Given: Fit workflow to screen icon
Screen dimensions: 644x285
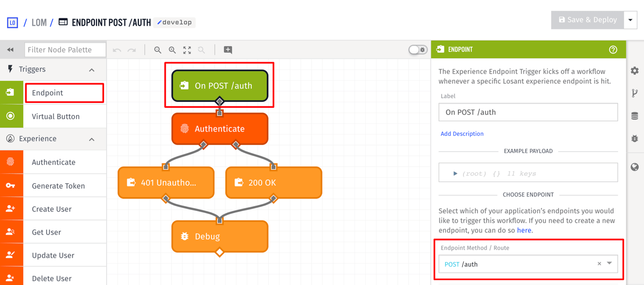Looking at the screenshot, I should click(x=187, y=50).
